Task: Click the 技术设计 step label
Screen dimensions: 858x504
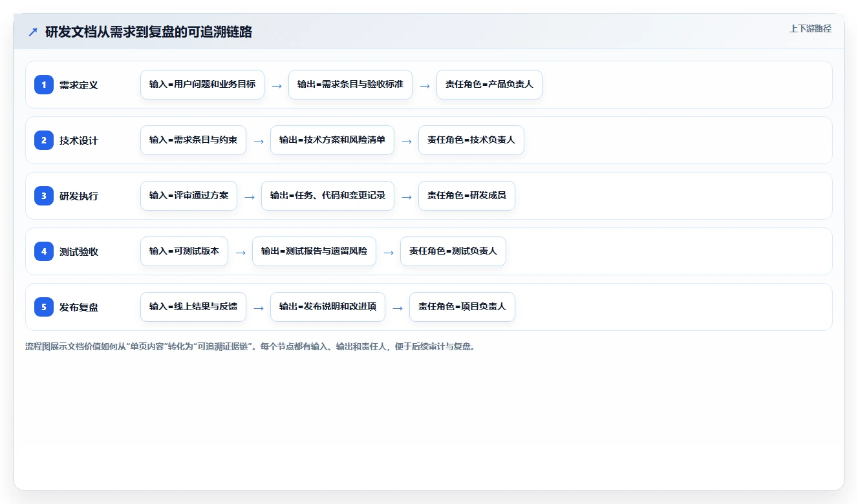Action: point(79,140)
